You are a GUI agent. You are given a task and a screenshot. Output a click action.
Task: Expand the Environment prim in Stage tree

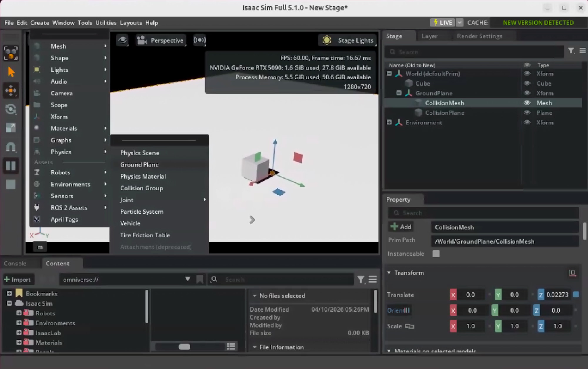coord(389,122)
